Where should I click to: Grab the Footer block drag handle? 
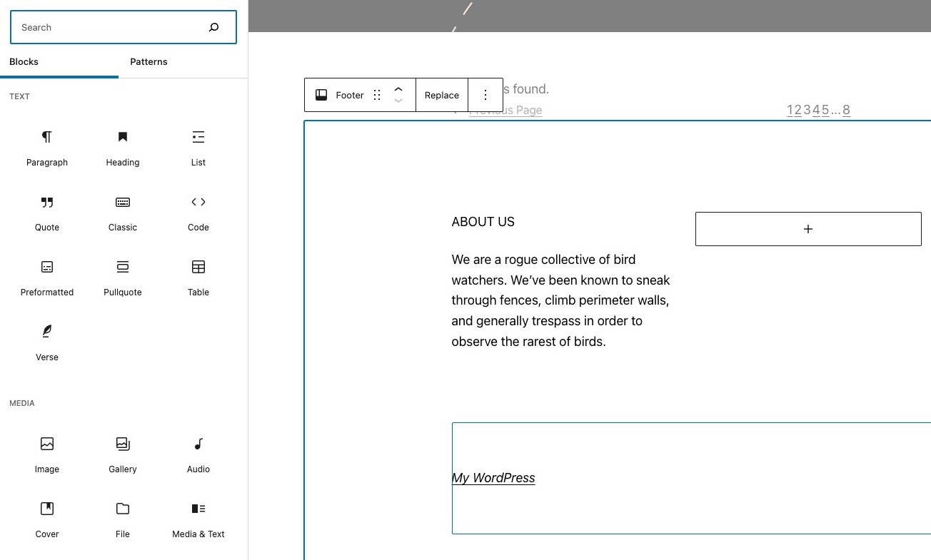click(x=377, y=95)
